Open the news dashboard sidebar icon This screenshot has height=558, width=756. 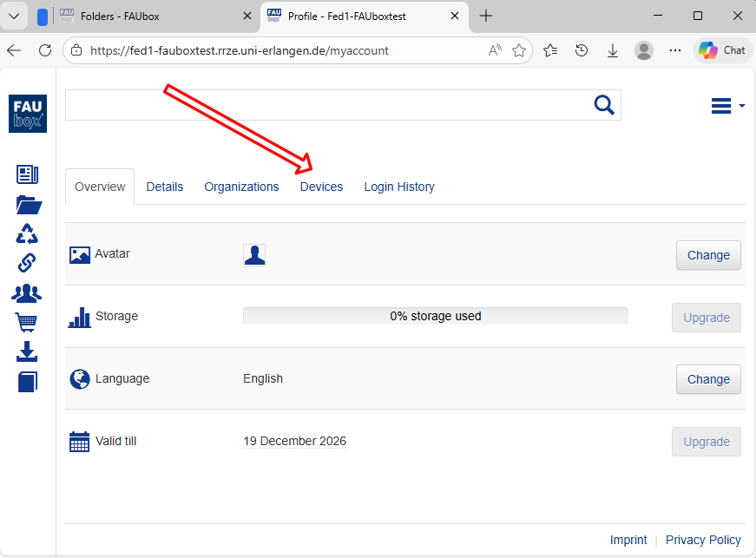click(x=28, y=174)
